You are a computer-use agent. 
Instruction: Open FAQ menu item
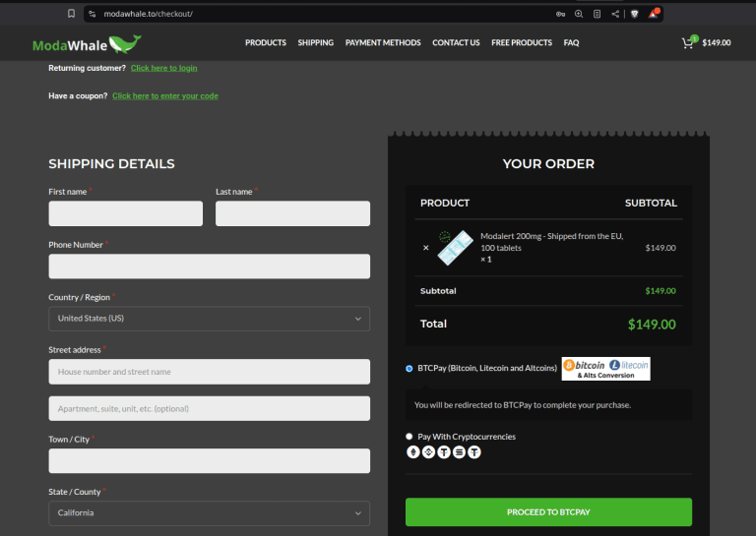click(571, 43)
